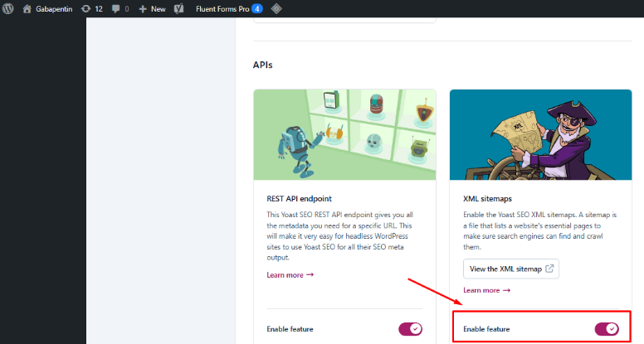This screenshot has width=644, height=344.
Task: Open the New menu text in admin bar
Action: (158, 8)
